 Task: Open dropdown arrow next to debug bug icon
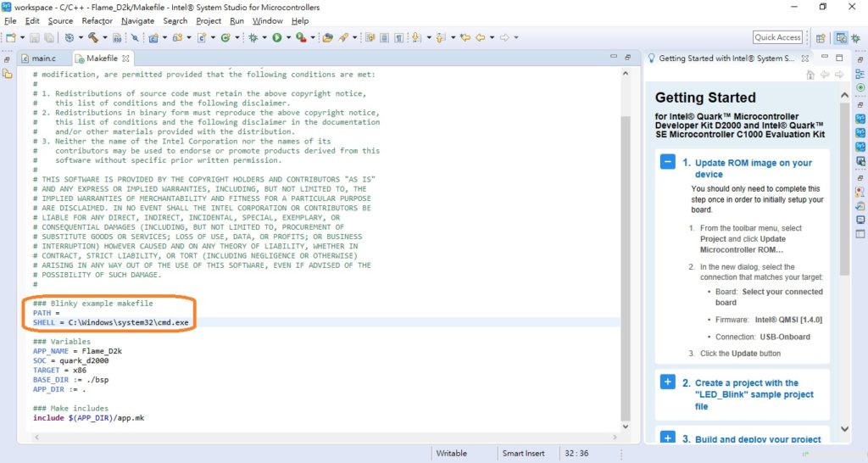(x=264, y=37)
